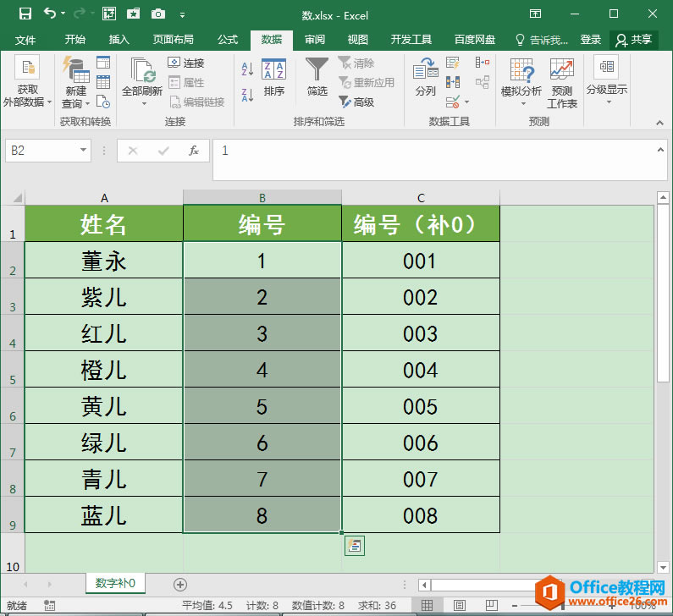Switch to Insert (插入) tab
This screenshot has width=673, height=616.
[119, 40]
